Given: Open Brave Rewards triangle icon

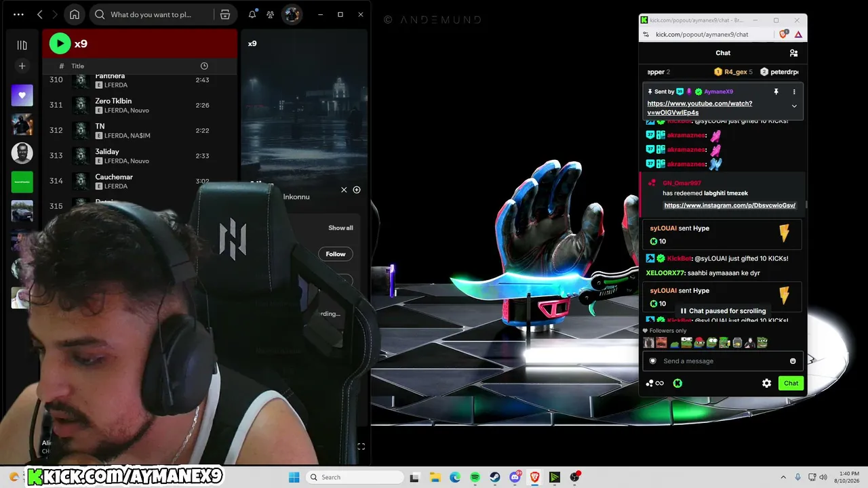Looking at the screenshot, I should [798, 35].
